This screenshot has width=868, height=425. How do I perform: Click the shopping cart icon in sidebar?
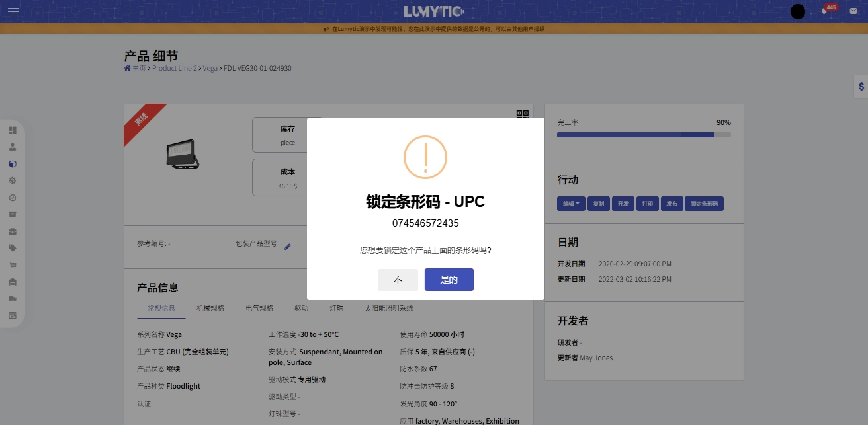pyautogui.click(x=13, y=264)
